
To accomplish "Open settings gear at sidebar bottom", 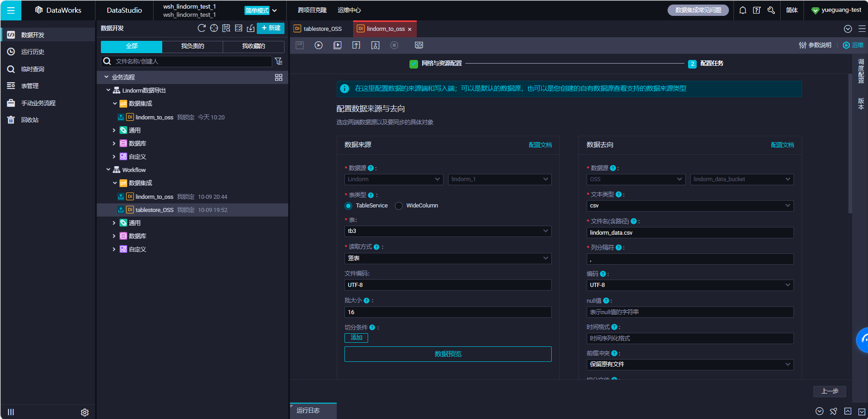I will click(x=85, y=412).
